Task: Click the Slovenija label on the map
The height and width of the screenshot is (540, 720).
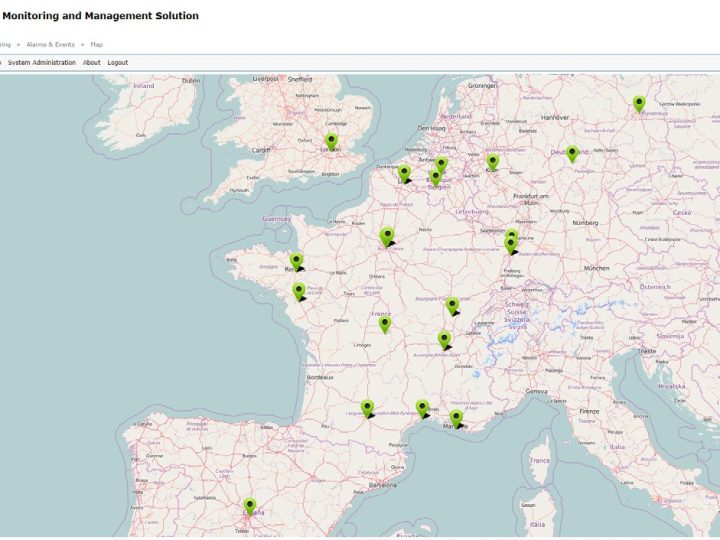Action: tap(670, 336)
